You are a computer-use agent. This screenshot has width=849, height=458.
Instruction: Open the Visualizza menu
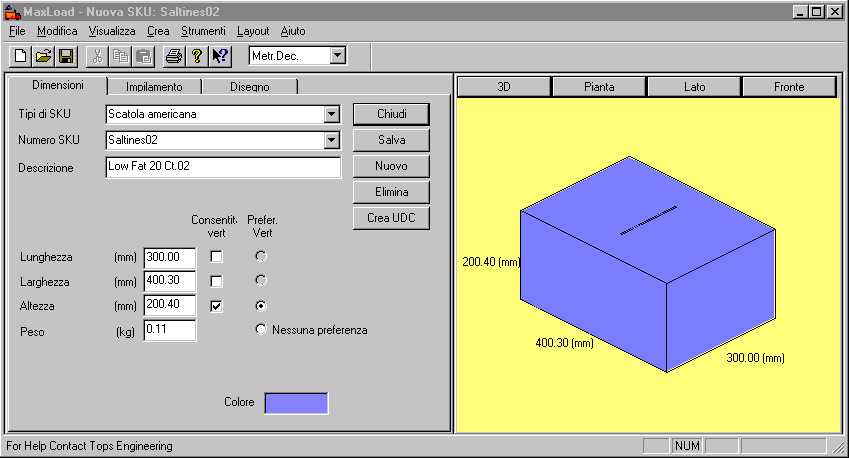tap(112, 31)
